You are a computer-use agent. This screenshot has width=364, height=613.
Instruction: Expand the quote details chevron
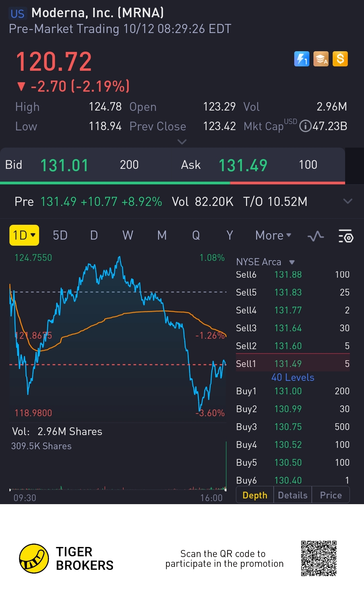coord(182,142)
